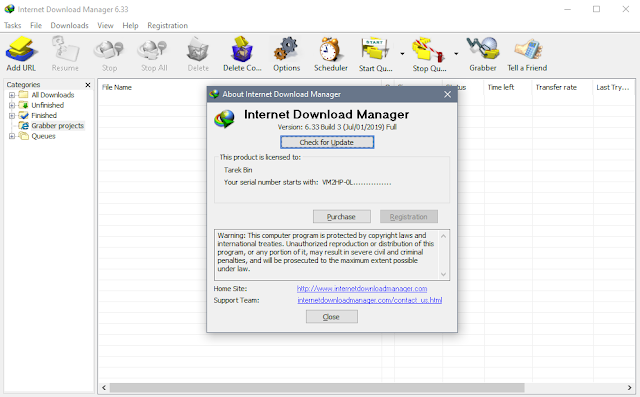
Task: Click the Stop All toolbar icon
Action: (x=153, y=54)
